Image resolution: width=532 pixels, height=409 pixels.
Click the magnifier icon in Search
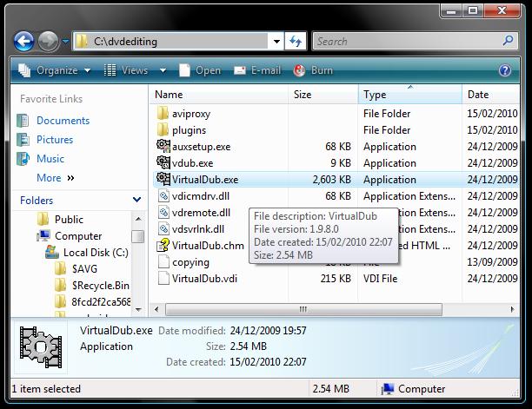click(508, 41)
